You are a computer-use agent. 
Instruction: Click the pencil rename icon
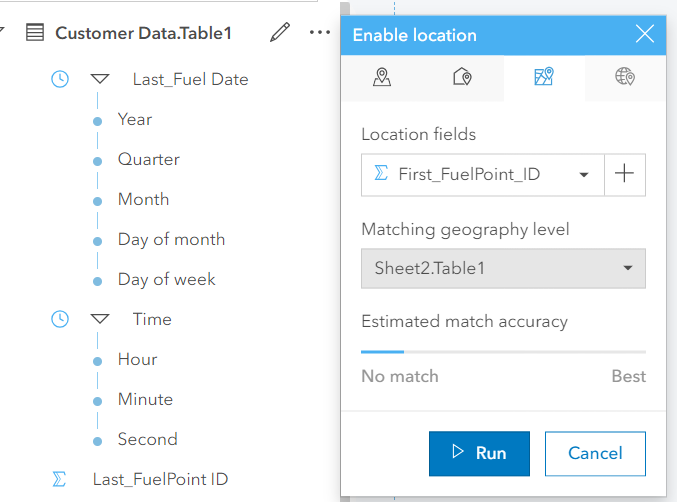[x=280, y=33]
